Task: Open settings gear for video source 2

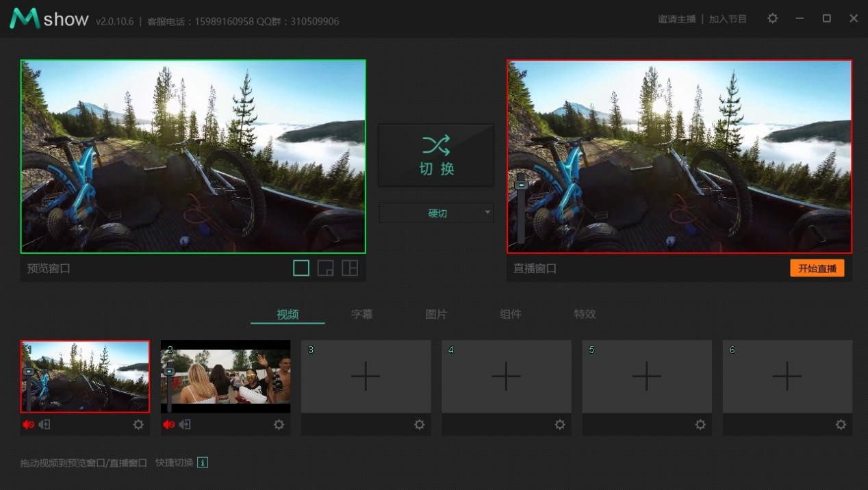Action: coord(279,424)
